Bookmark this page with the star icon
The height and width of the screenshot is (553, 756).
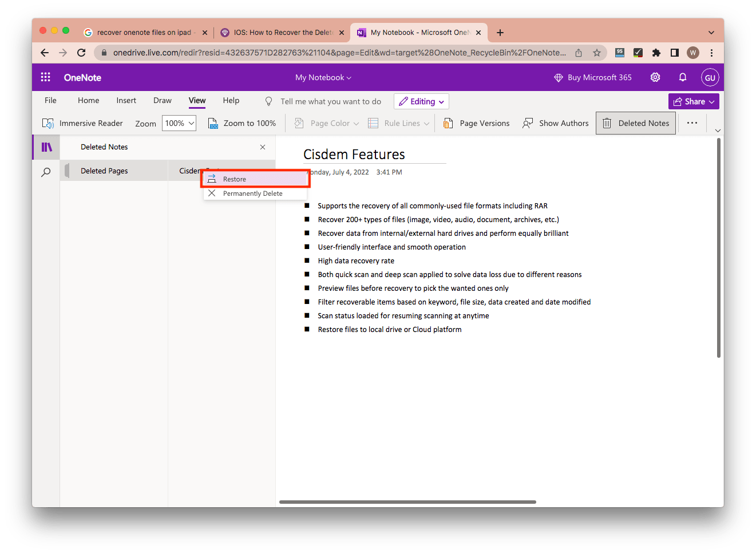597,53
